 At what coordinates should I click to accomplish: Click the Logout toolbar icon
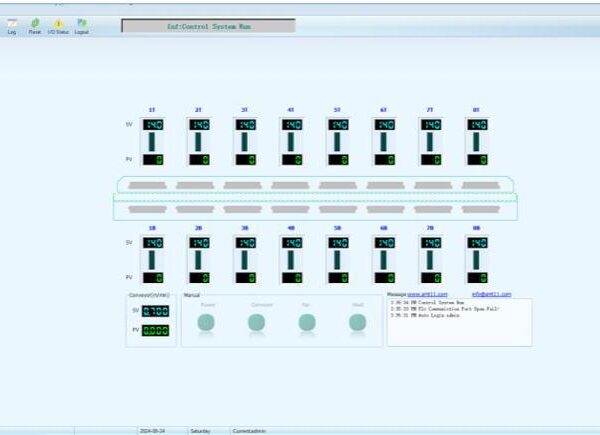click(x=82, y=26)
